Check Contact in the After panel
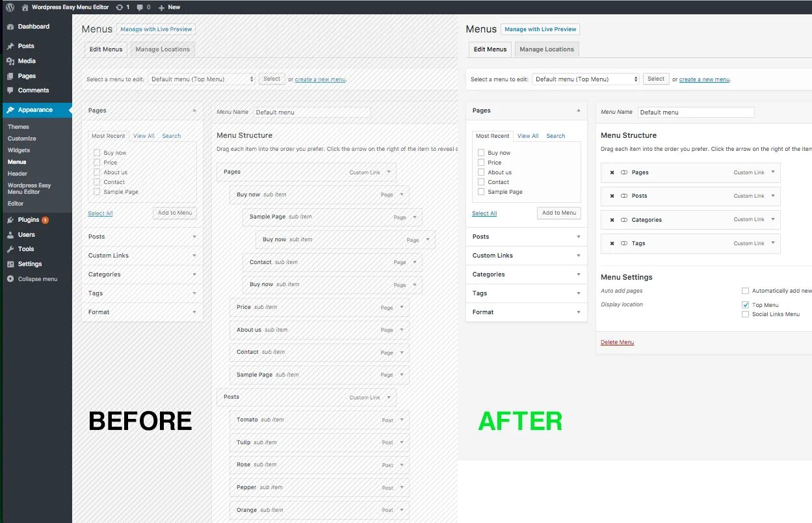812x523 pixels. [481, 182]
